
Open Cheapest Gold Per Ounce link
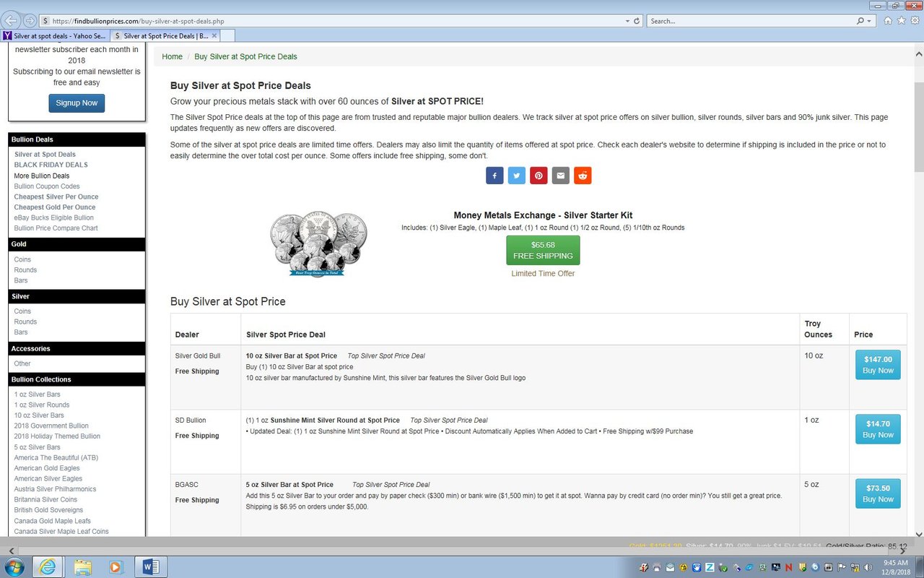click(55, 207)
